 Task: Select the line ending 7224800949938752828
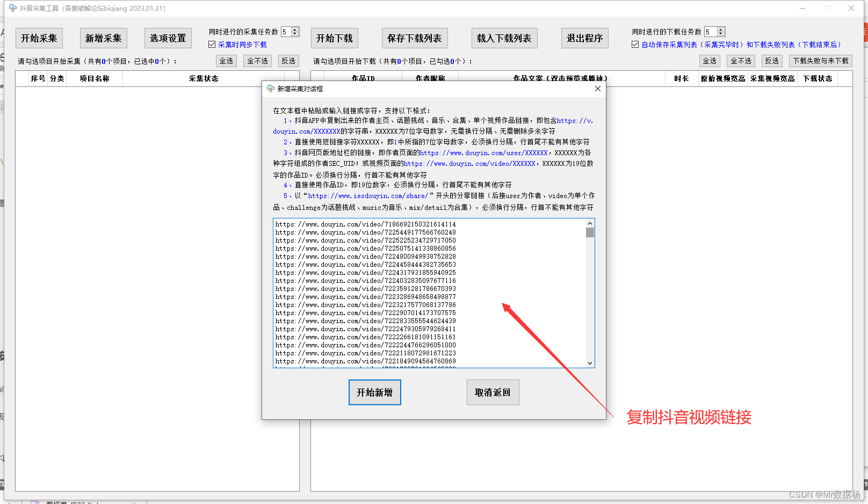[x=365, y=257]
